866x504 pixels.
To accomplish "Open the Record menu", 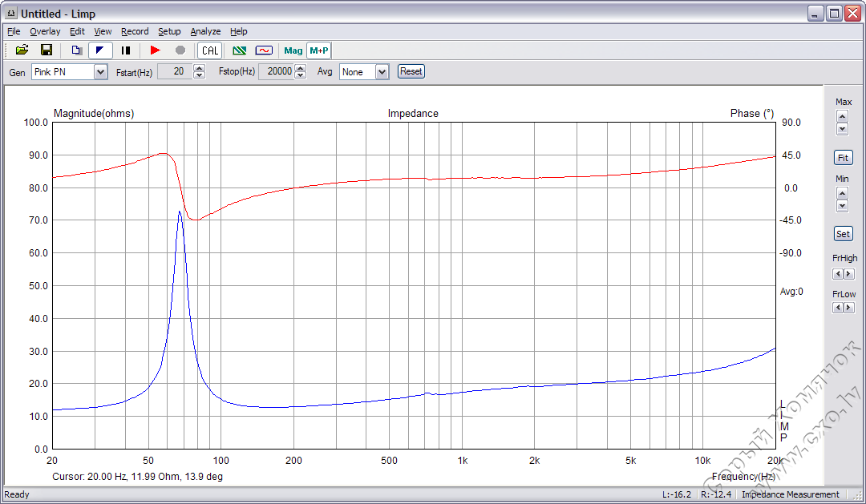I will pos(135,31).
